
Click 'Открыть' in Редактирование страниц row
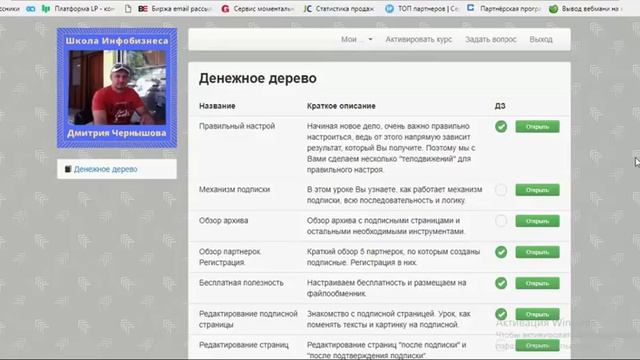(x=537, y=345)
